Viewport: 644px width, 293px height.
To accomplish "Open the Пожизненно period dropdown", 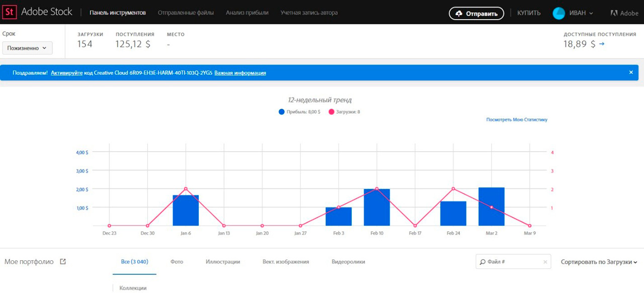I will (27, 48).
